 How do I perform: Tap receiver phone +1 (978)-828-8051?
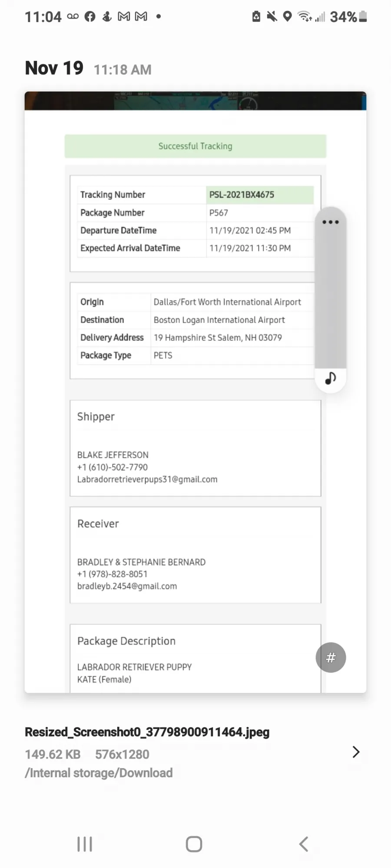click(x=113, y=574)
